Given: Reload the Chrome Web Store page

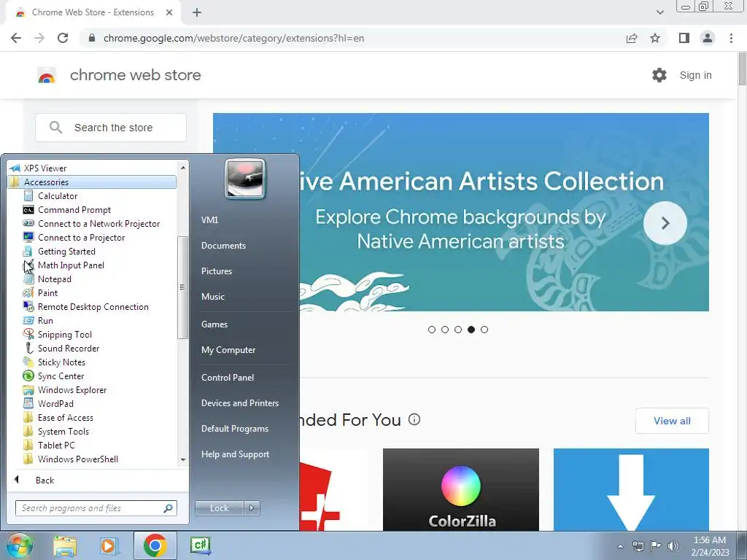Looking at the screenshot, I should pyautogui.click(x=63, y=38).
